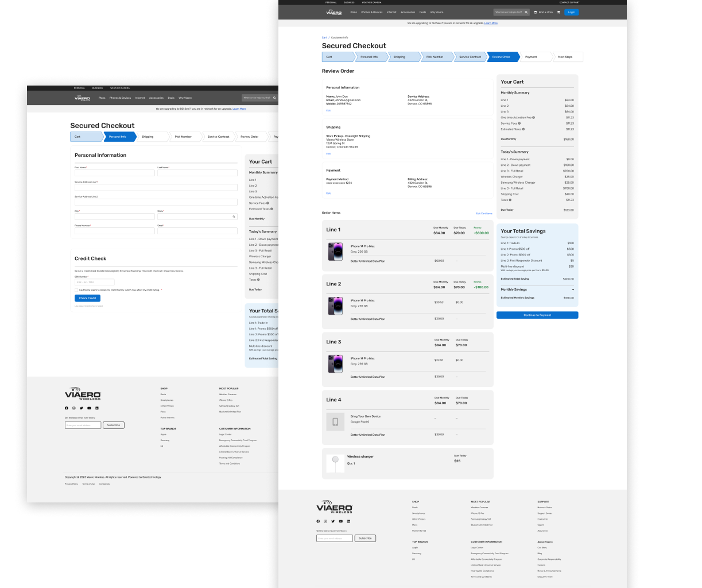Click the Viaero logo in the Review Order page header

pos(333,12)
